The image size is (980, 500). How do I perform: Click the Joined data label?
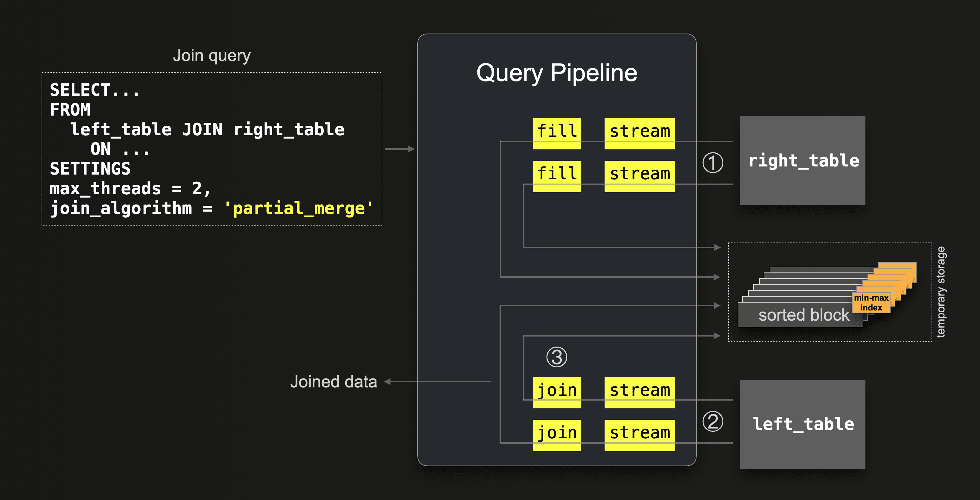[333, 381]
